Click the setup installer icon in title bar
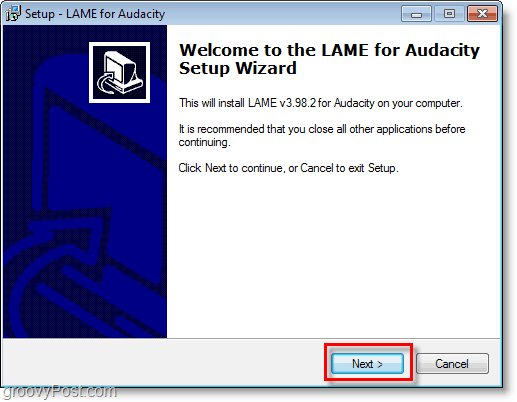This screenshot has width=517, height=402. click(x=13, y=13)
